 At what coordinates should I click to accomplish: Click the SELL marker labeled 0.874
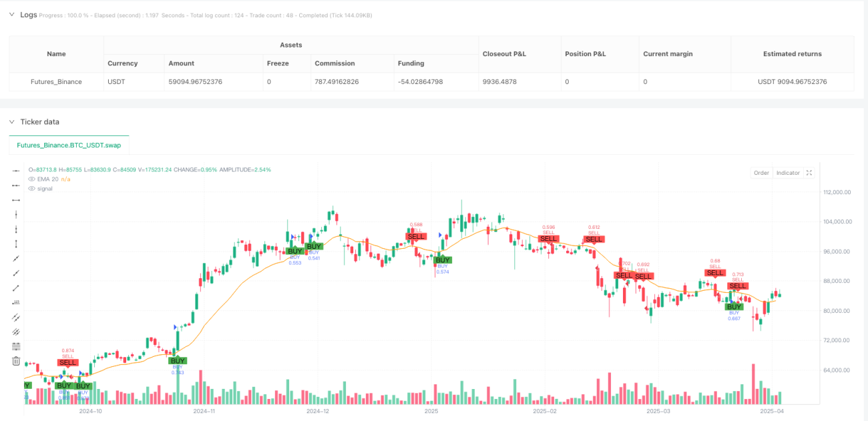68,362
